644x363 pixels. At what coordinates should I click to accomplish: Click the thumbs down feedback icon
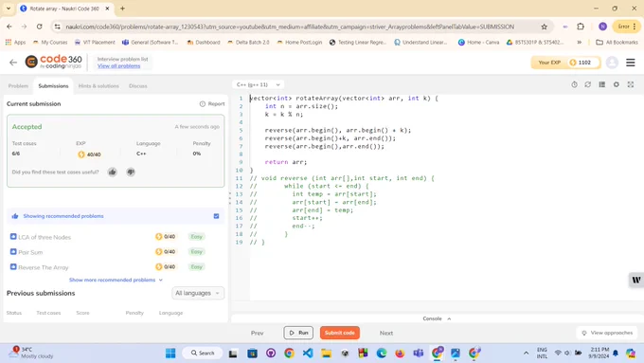pos(131,172)
